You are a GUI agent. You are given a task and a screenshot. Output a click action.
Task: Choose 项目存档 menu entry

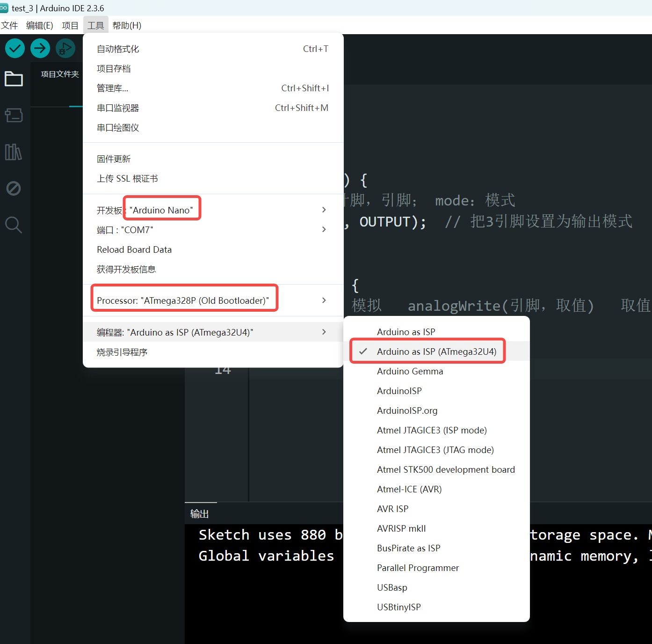[x=213, y=68]
